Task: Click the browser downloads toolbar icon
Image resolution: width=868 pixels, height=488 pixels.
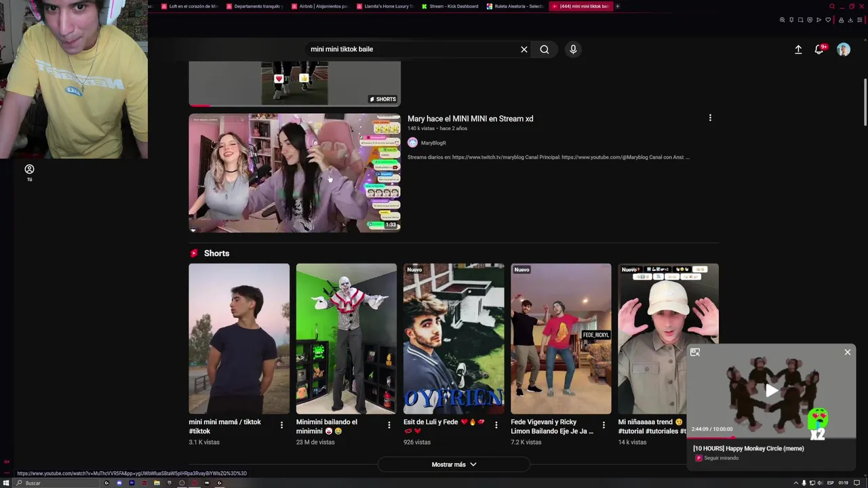Action: (x=850, y=20)
